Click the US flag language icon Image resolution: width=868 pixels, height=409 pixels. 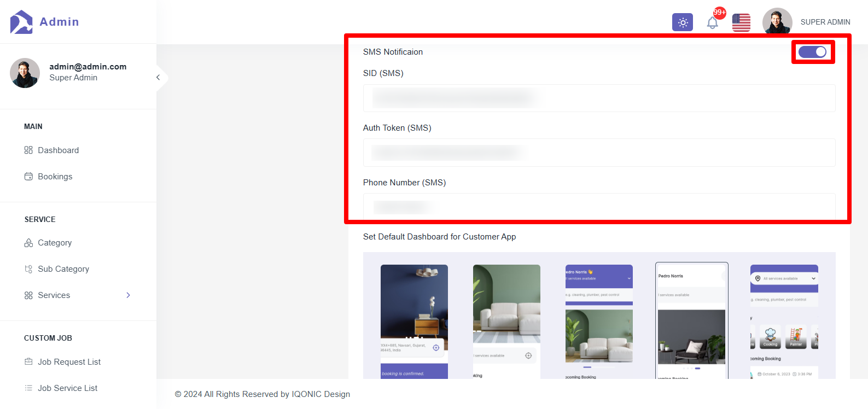pos(741,22)
